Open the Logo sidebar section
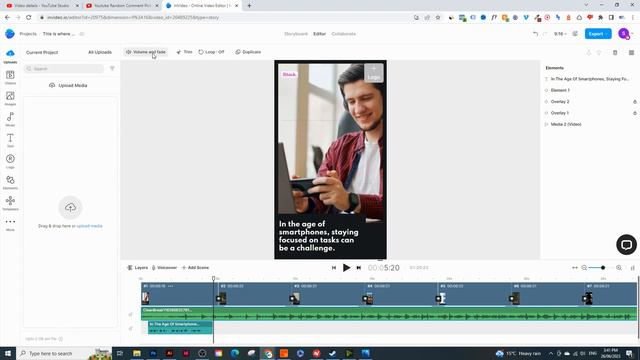 click(x=10, y=161)
